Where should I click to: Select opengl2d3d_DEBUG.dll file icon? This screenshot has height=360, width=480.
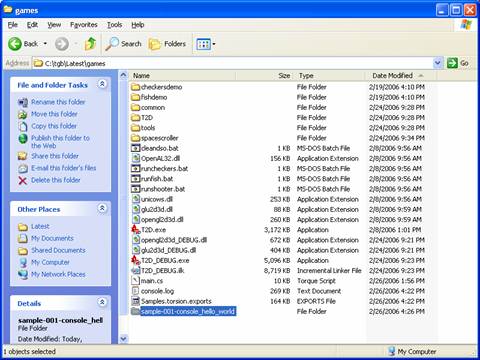point(135,240)
